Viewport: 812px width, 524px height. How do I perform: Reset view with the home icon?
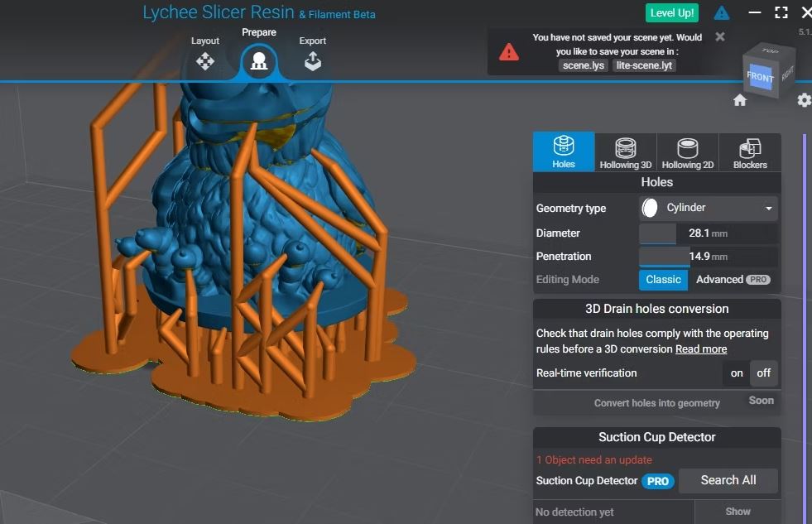pos(739,100)
